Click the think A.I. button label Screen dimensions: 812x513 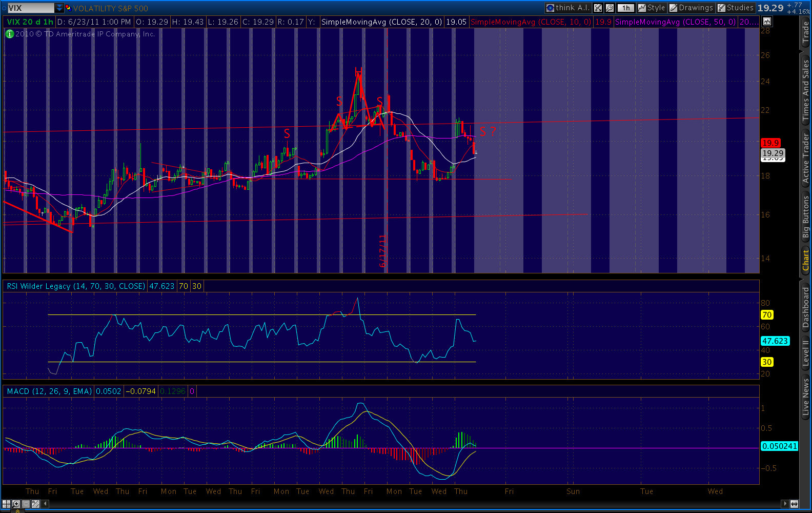tap(573, 8)
